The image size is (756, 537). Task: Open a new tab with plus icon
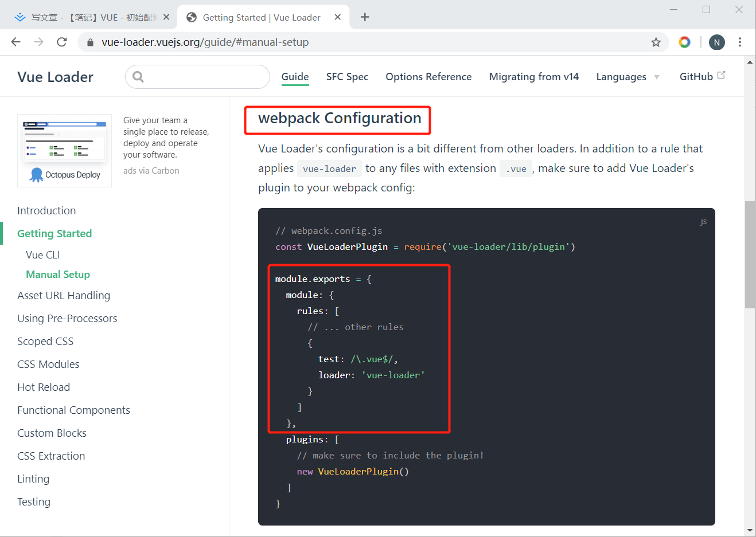[365, 17]
